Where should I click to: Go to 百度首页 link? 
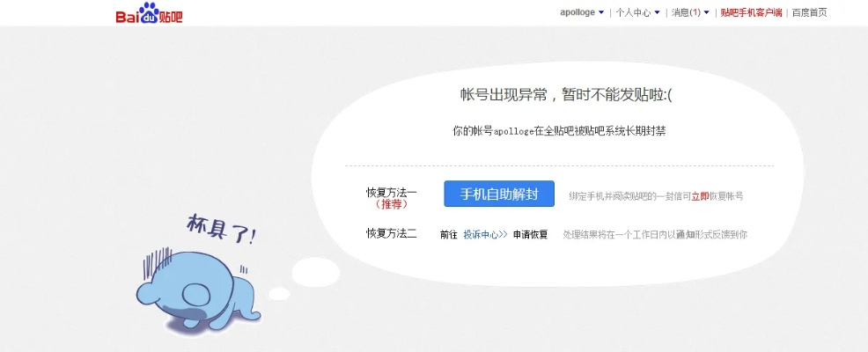coord(809,13)
